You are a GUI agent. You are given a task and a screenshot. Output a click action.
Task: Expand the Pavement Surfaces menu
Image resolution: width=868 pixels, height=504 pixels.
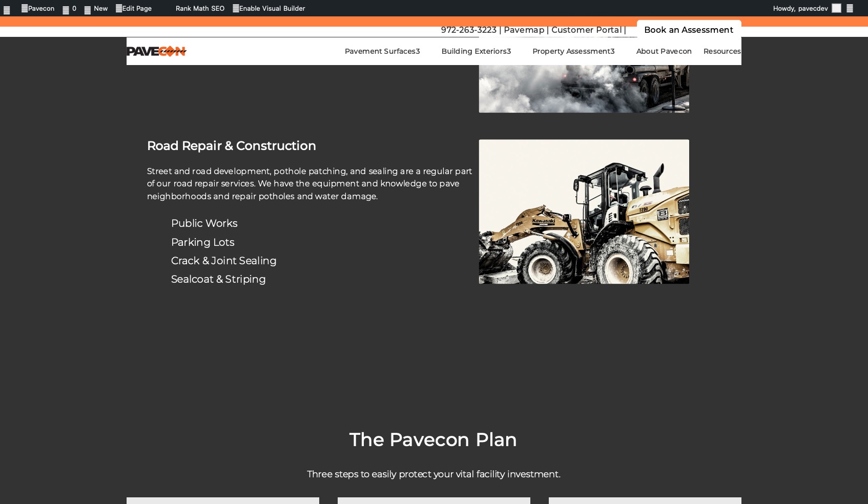(382, 51)
